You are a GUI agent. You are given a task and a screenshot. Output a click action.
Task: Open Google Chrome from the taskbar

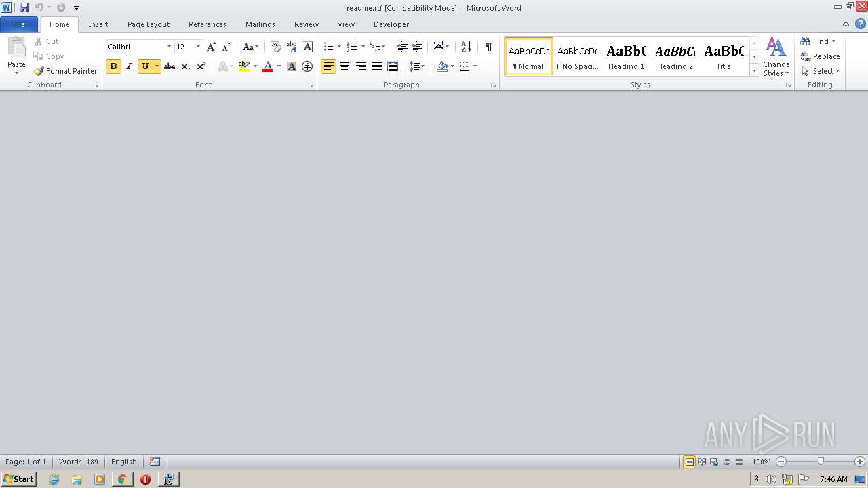click(122, 479)
